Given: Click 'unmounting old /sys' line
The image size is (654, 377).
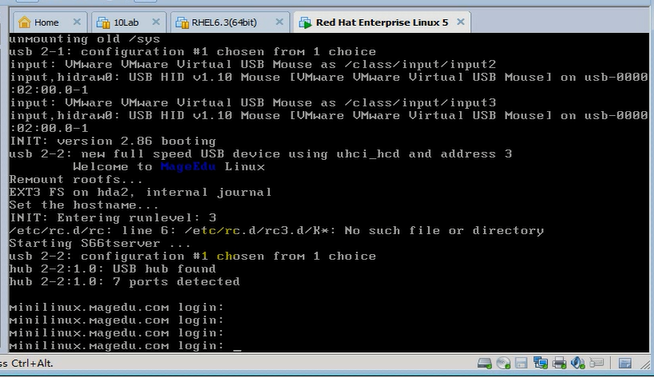Looking at the screenshot, I should [x=85, y=39].
